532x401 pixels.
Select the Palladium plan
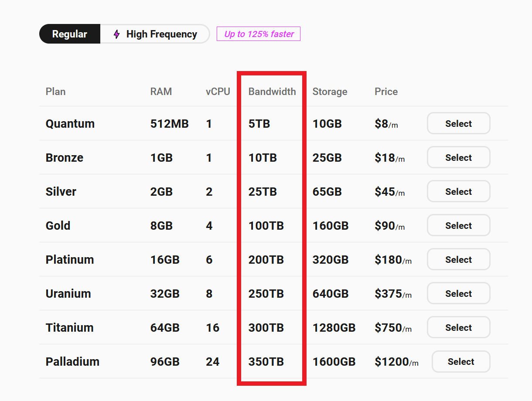(460, 361)
